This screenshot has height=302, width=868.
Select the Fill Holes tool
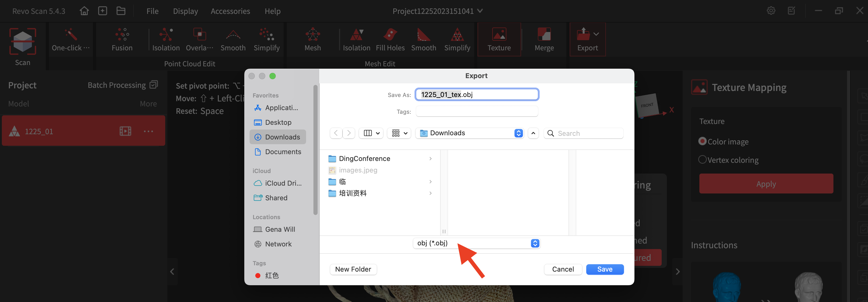[390, 35]
